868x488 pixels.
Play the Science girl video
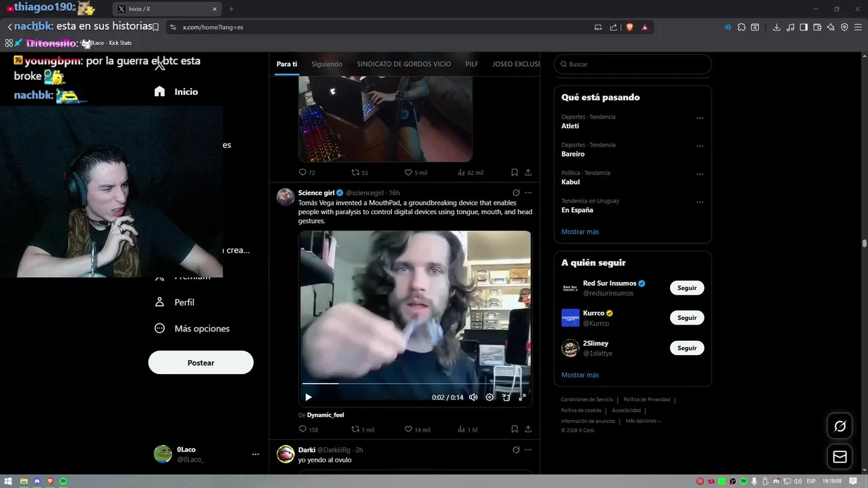(x=309, y=397)
